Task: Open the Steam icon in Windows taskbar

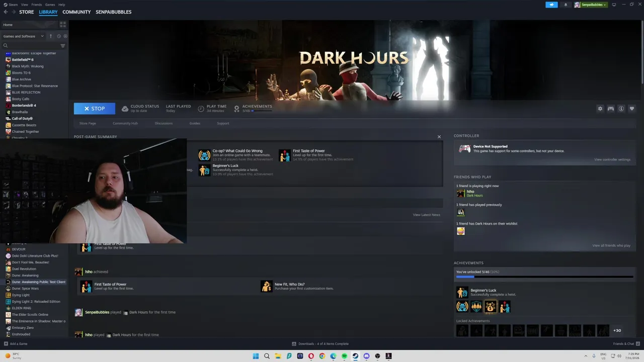Action: coord(355,356)
